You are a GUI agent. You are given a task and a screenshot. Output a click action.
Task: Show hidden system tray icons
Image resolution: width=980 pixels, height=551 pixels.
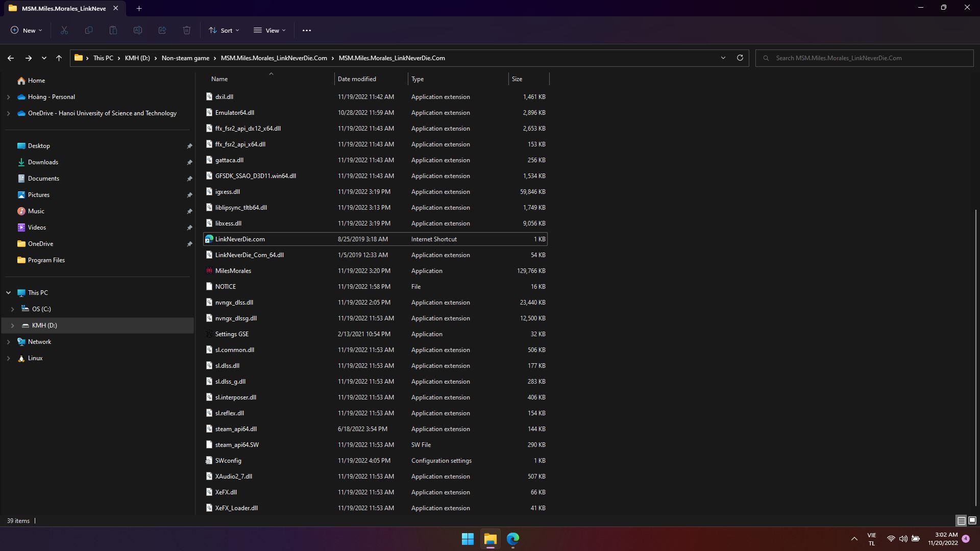tap(854, 539)
